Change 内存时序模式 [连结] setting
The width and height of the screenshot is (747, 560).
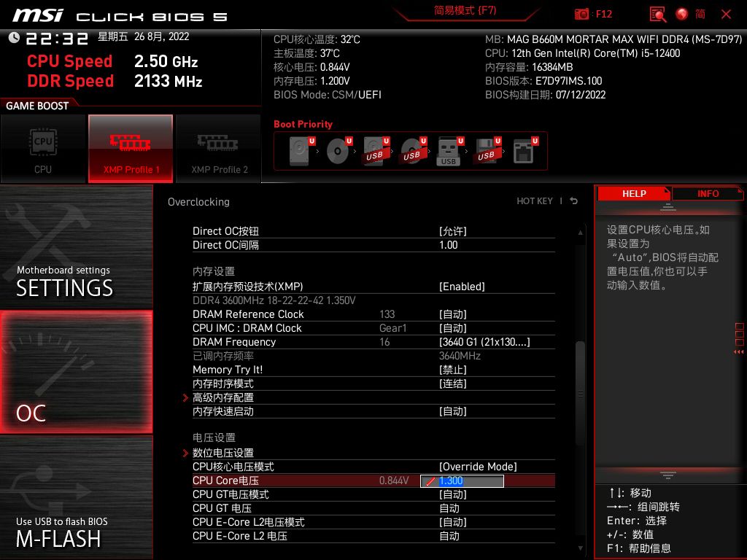pyautogui.click(x=452, y=384)
